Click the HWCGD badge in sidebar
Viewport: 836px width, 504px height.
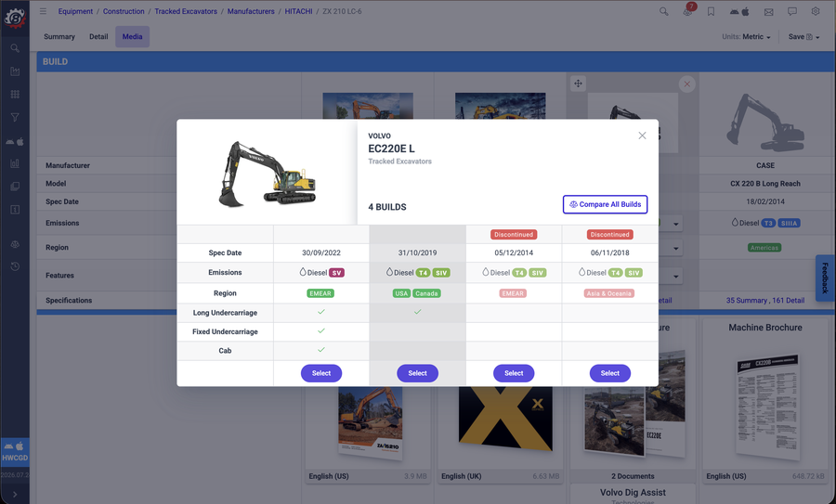pyautogui.click(x=15, y=452)
